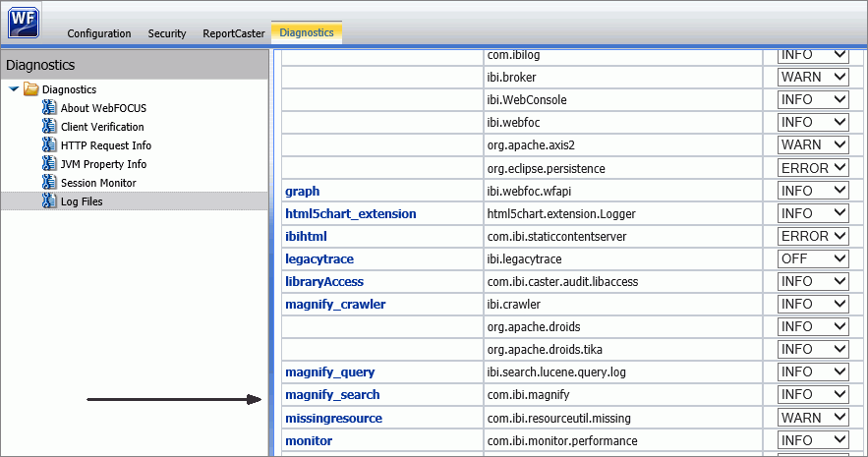The height and width of the screenshot is (457, 868).
Task: Open the magnify_query log link
Action: 330,372
